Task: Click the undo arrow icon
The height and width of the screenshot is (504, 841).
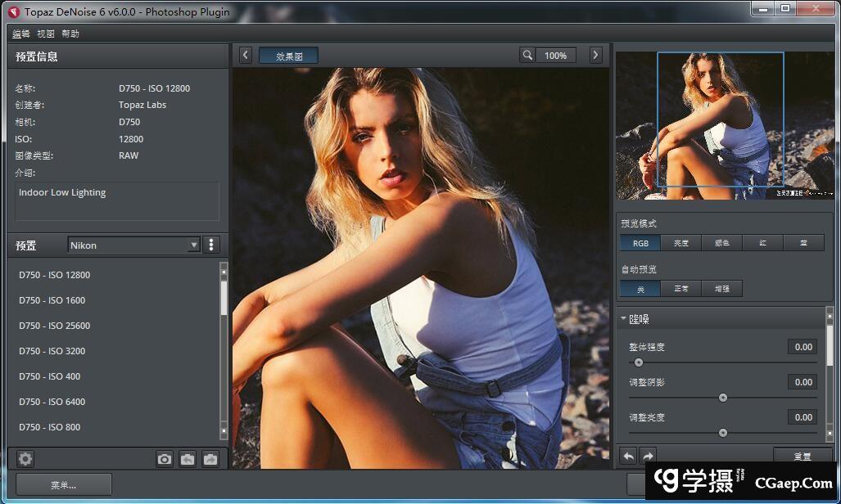Action: [628, 457]
